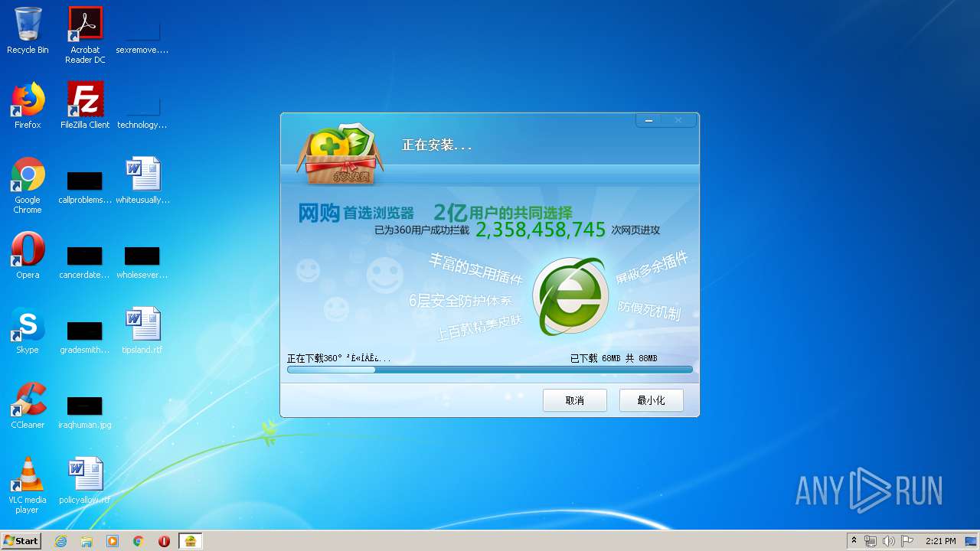This screenshot has width=980, height=551.
Task: Open Acrobat Reader DC shortcut
Action: (85, 35)
